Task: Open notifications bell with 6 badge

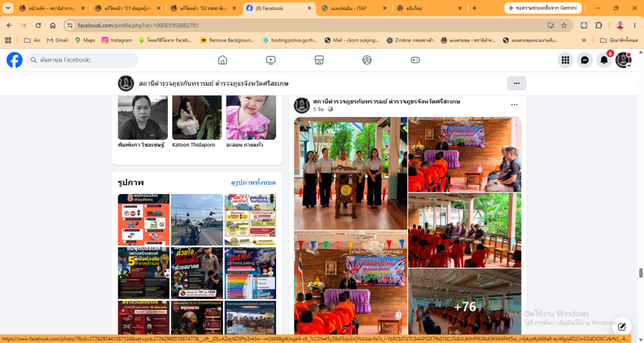Action: pos(604,60)
